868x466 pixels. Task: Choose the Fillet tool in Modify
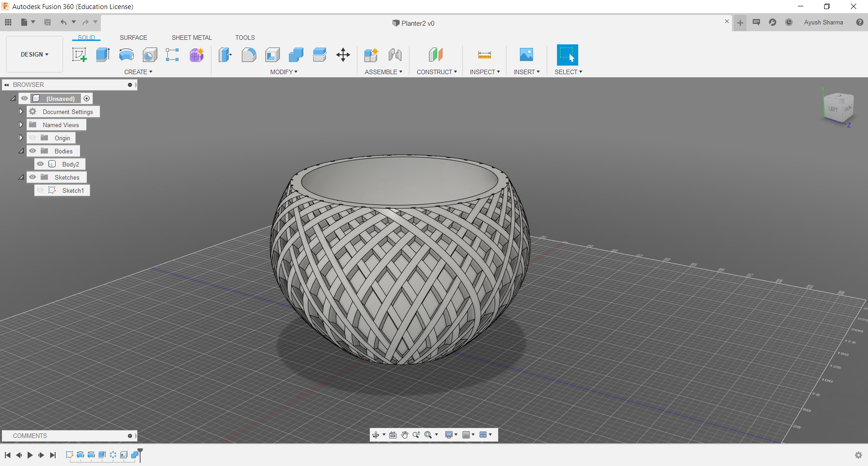coord(249,55)
